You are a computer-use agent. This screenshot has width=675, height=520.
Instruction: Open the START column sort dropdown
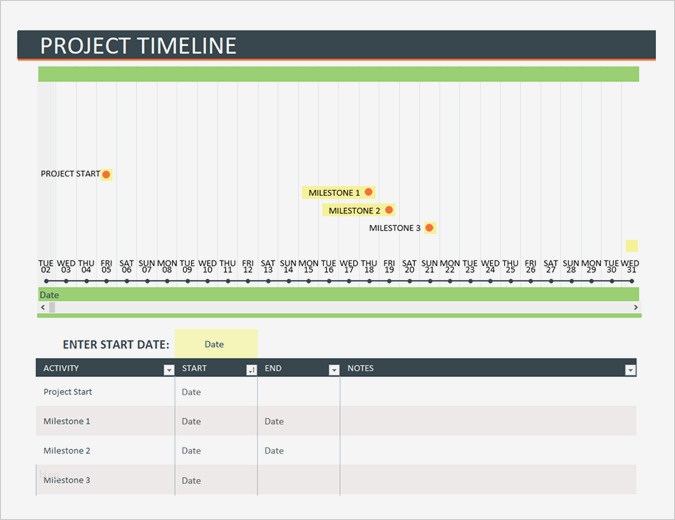pos(251,370)
